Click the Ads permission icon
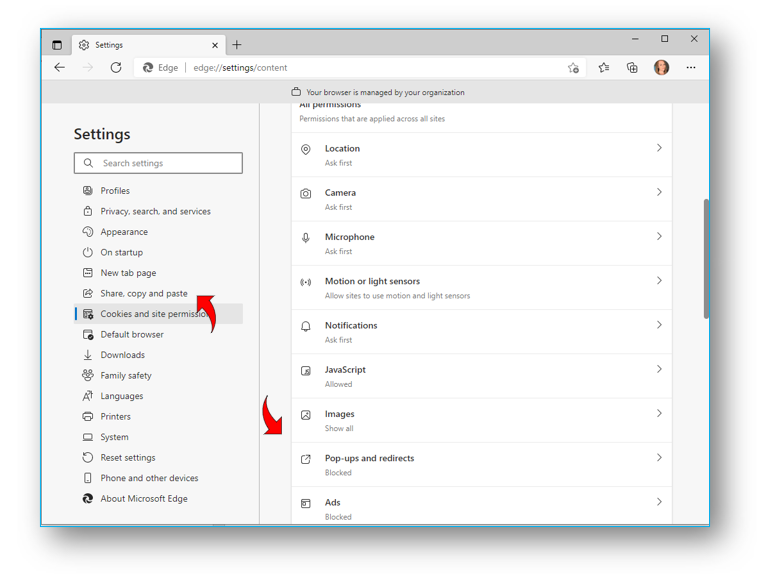 click(x=306, y=504)
